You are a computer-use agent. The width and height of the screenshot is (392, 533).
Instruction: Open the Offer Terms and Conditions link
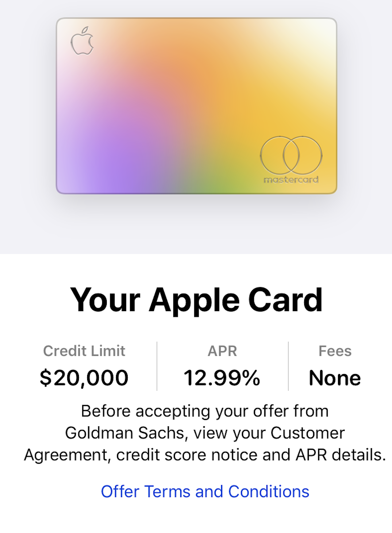(205, 492)
